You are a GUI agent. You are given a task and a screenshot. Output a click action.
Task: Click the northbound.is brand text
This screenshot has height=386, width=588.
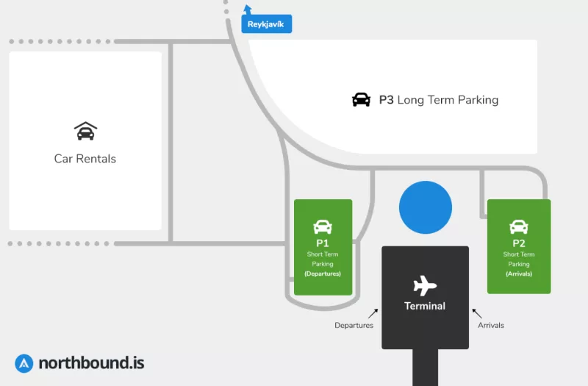click(x=91, y=362)
